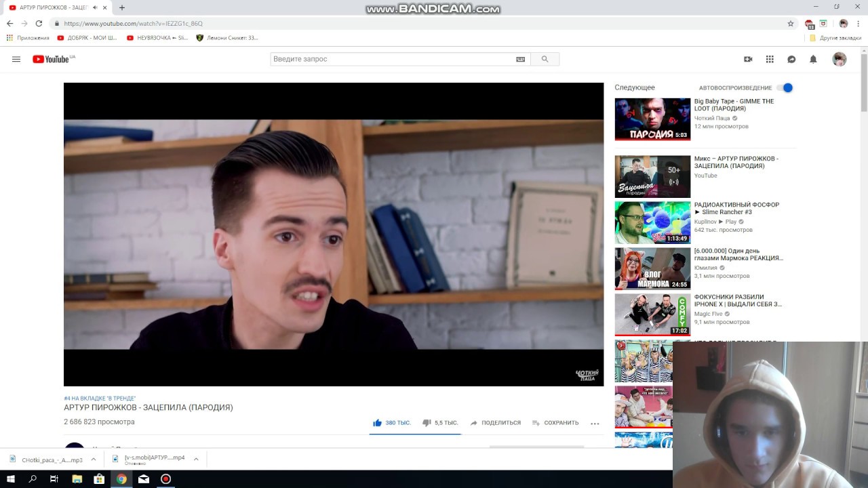Screen dimensions: 868x488
Task: Focus the YouTube search input field
Action: [393, 59]
